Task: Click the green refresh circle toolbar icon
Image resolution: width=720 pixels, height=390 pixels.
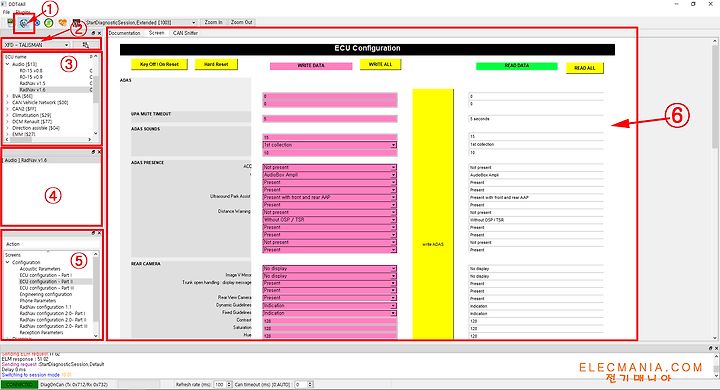Action: click(49, 23)
